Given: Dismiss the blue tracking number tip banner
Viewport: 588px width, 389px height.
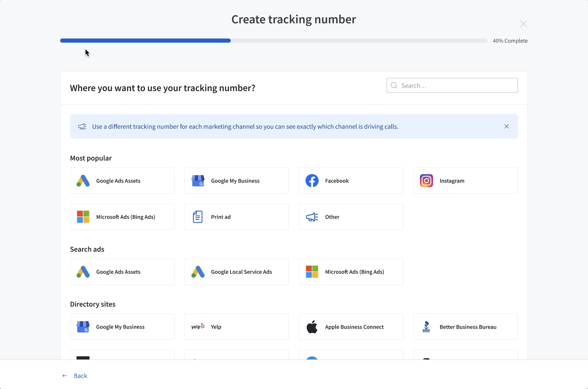Looking at the screenshot, I should [x=506, y=127].
